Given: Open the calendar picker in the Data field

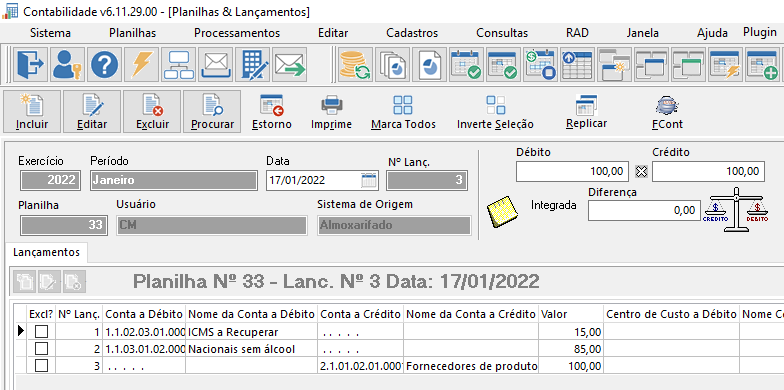Looking at the screenshot, I should pyautogui.click(x=368, y=180).
